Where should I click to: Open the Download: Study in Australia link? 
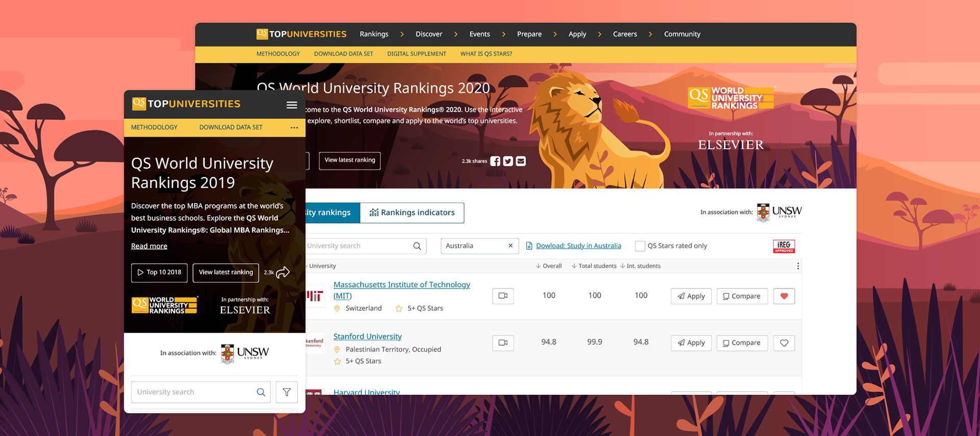tap(578, 246)
